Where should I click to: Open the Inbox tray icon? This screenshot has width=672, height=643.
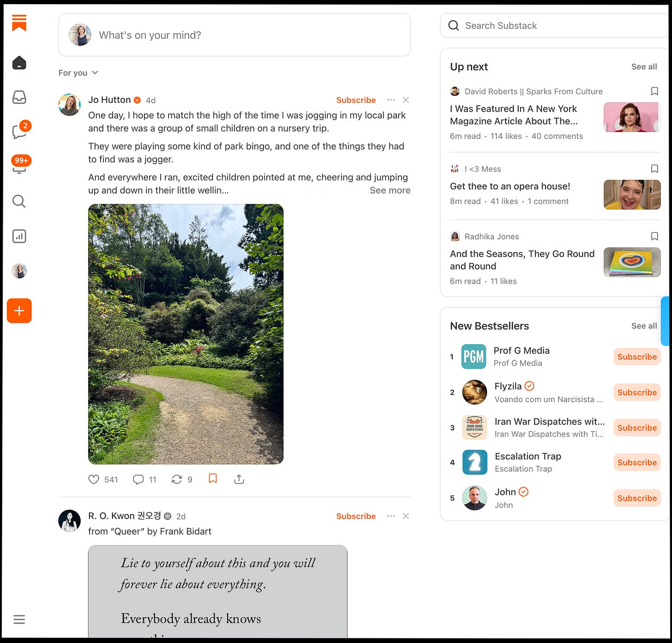point(19,97)
